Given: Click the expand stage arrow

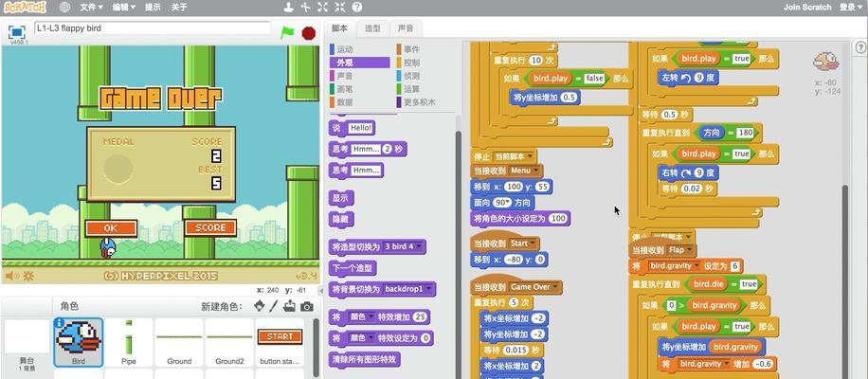Looking at the screenshot, I should (320, 290).
